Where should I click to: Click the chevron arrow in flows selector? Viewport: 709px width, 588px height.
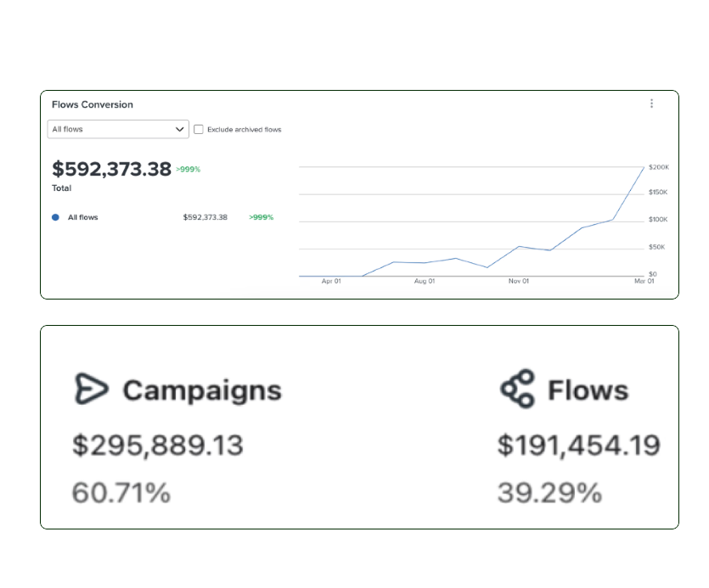[x=179, y=130]
